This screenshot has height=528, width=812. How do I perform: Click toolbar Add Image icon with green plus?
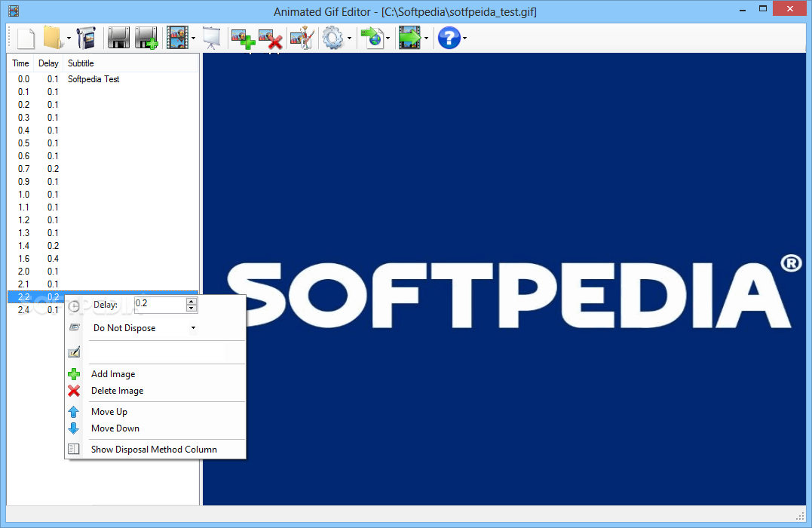click(x=243, y=39)
